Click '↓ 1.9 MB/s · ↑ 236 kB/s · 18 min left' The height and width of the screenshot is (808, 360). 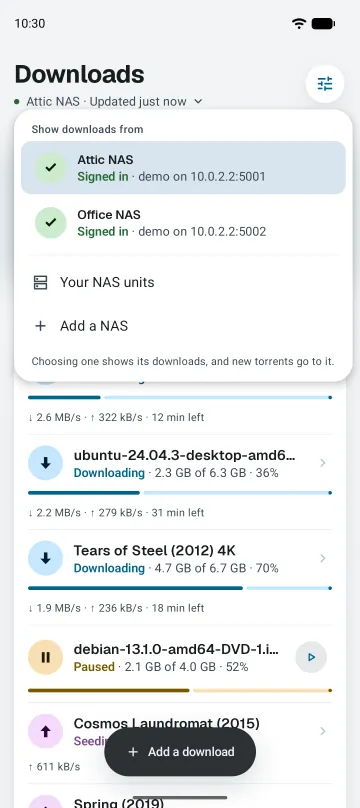point(116,608)
